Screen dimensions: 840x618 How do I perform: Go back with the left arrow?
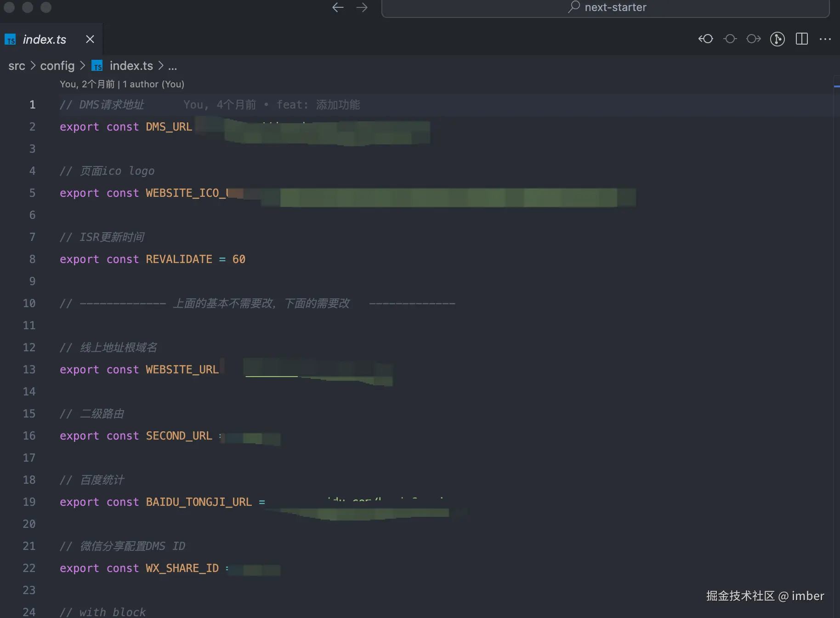point(338,7)
